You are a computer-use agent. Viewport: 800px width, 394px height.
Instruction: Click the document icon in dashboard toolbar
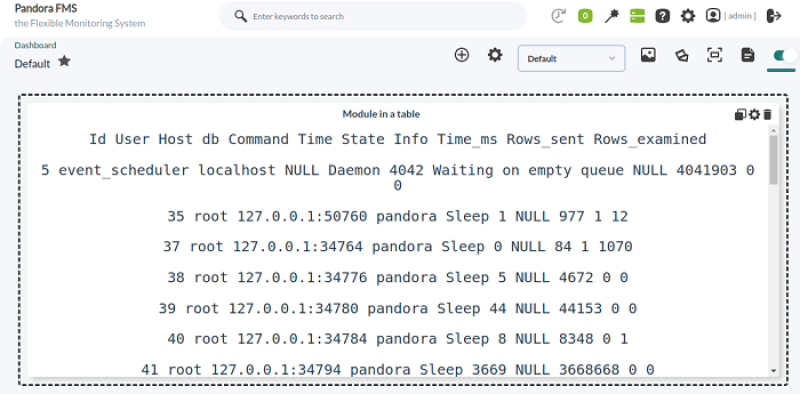pyautogui.click(x=748, y=55)
